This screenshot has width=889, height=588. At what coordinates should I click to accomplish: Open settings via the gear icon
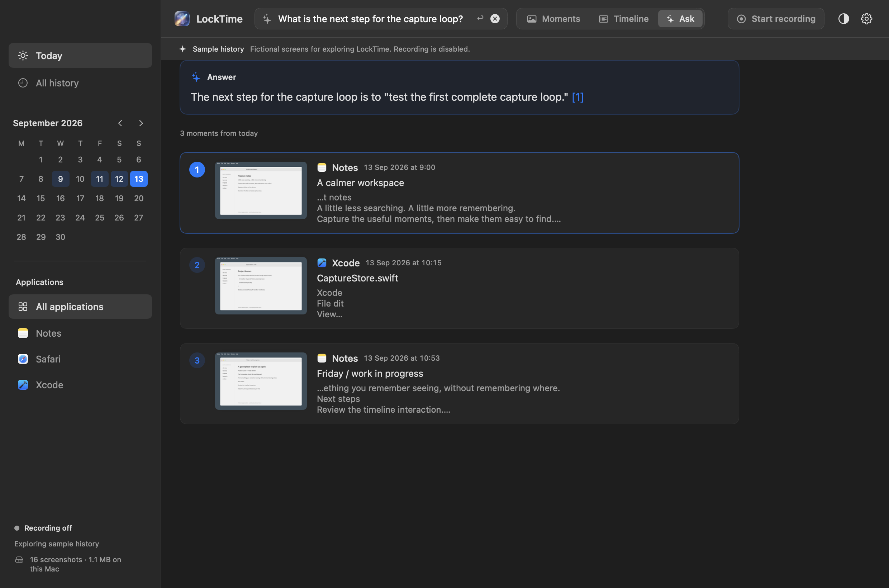[x=866, y=19]
